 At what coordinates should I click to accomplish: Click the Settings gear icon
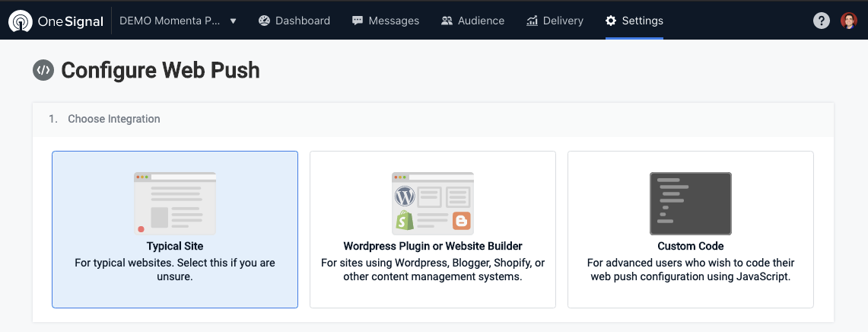[x=611, y=21]
